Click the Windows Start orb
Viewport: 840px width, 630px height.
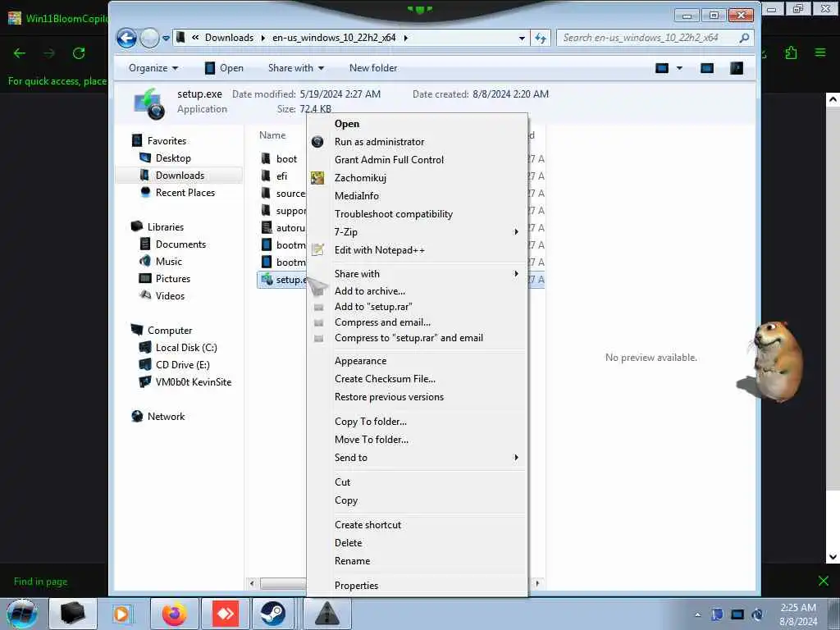[x=21, y=614]
